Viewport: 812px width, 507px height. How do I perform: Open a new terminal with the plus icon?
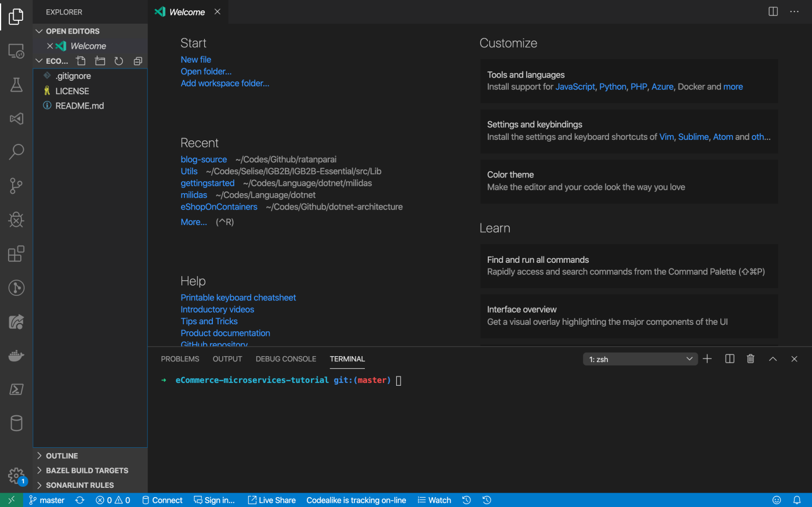point(707,358)
